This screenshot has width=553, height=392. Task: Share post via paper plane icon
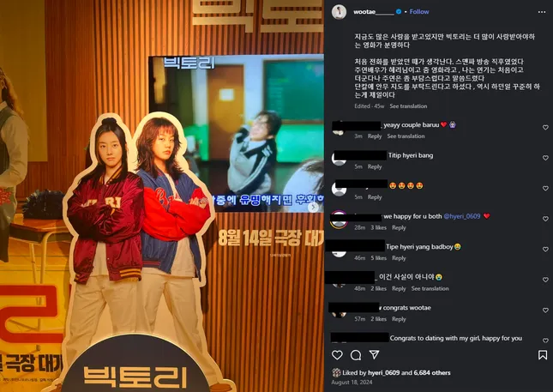(374, 354)
